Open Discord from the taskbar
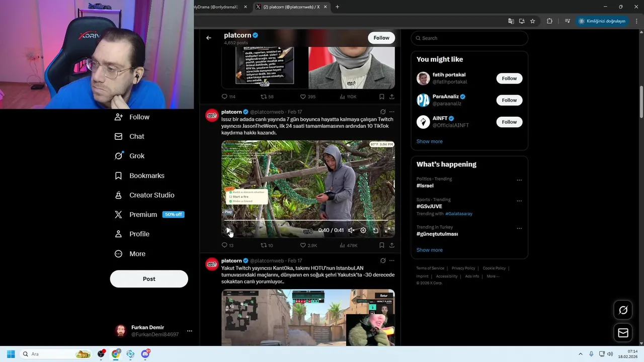This screenshot has width=644, height=362. tap(145, 354)
